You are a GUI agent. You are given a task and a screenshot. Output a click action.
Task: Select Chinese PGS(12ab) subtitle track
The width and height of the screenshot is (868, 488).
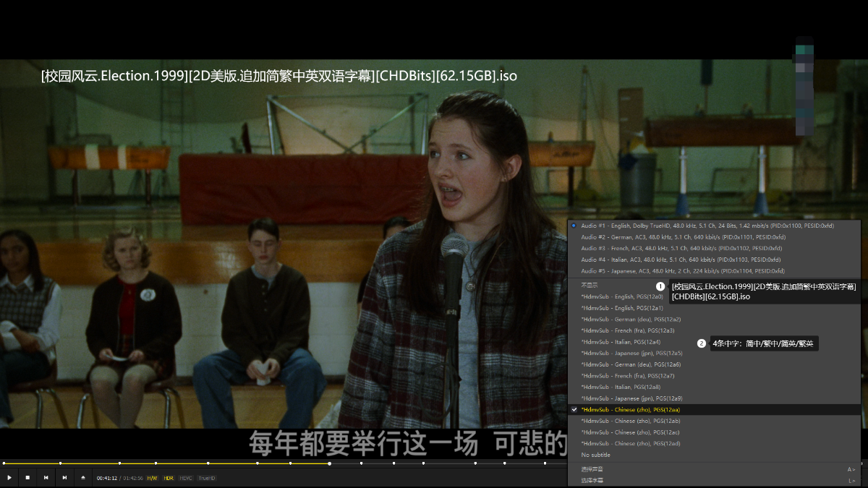(630, 421)
